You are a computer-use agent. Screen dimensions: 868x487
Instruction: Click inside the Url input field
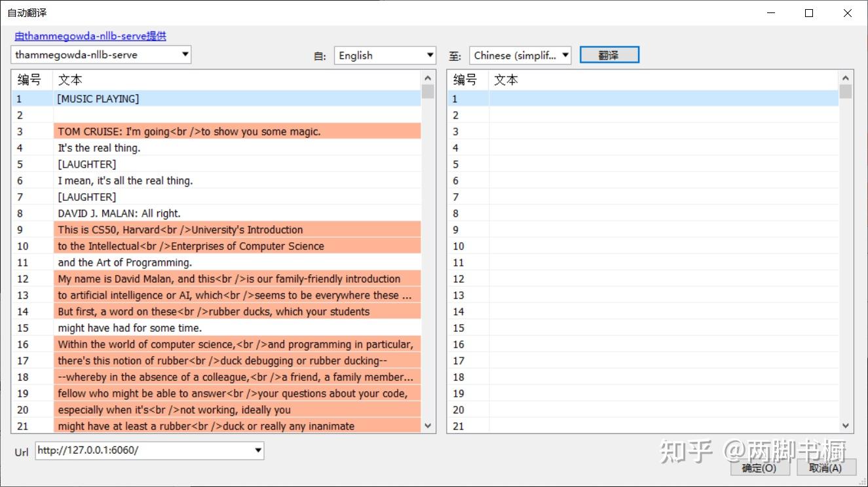tap(143, 450)
